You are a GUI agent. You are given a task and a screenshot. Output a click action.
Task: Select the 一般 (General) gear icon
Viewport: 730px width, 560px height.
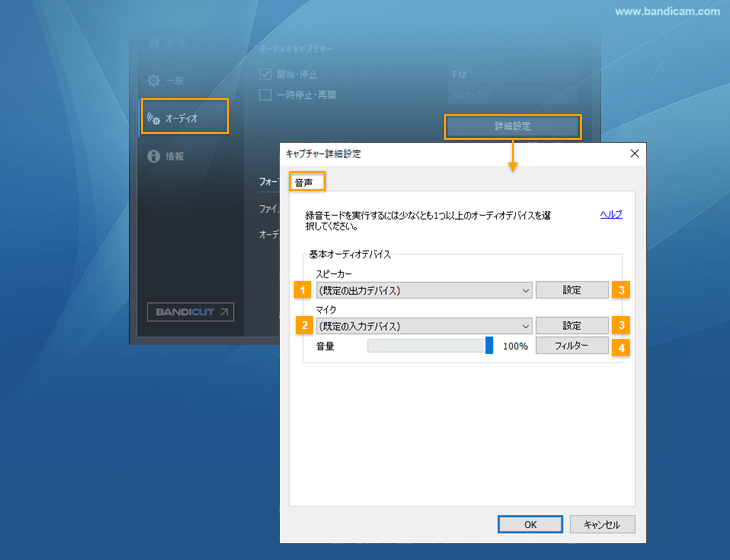(153, 81)
